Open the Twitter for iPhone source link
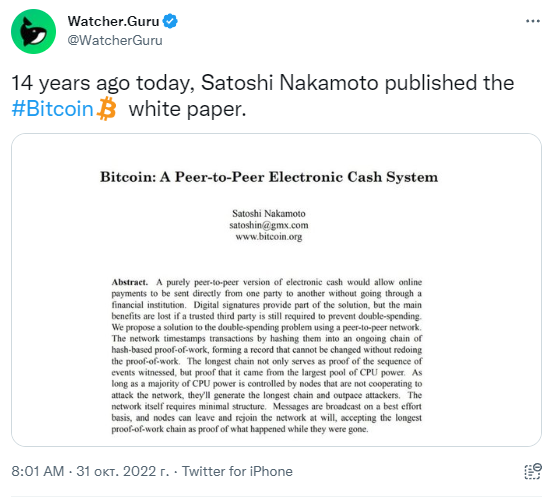The image size is (556, 499). coord(237,471)
